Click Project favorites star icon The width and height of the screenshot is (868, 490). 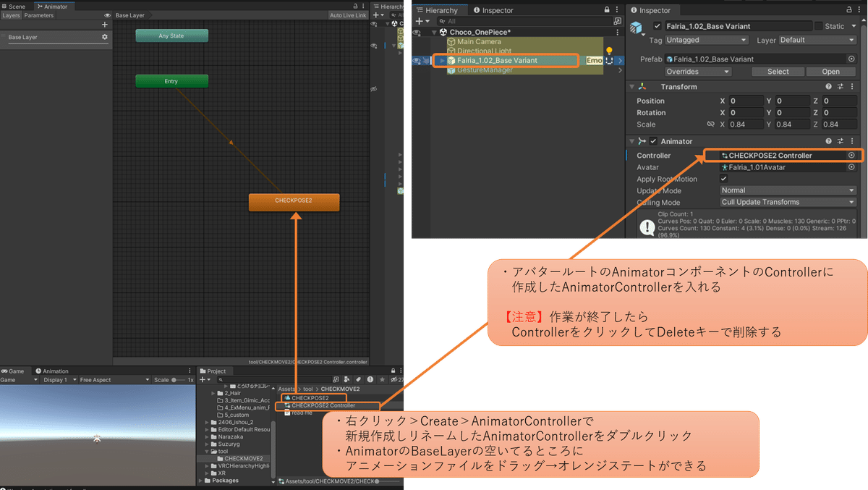[383, 379]
